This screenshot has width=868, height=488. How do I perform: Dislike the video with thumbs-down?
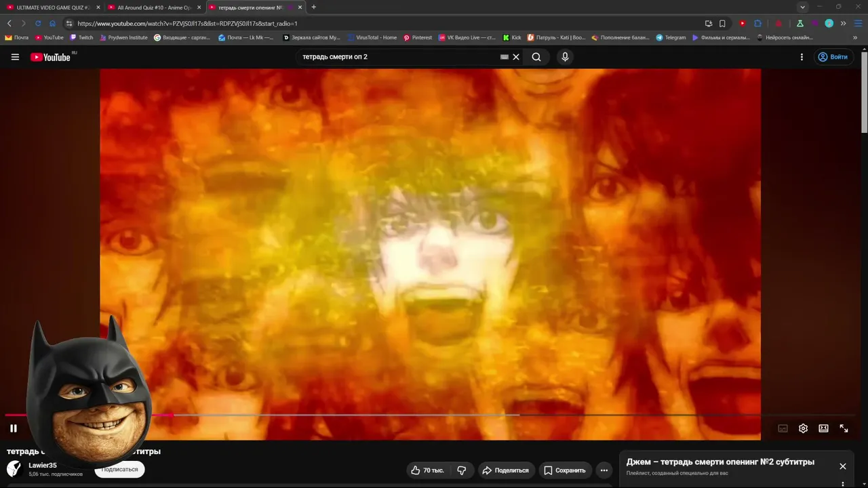click(462, 470)
